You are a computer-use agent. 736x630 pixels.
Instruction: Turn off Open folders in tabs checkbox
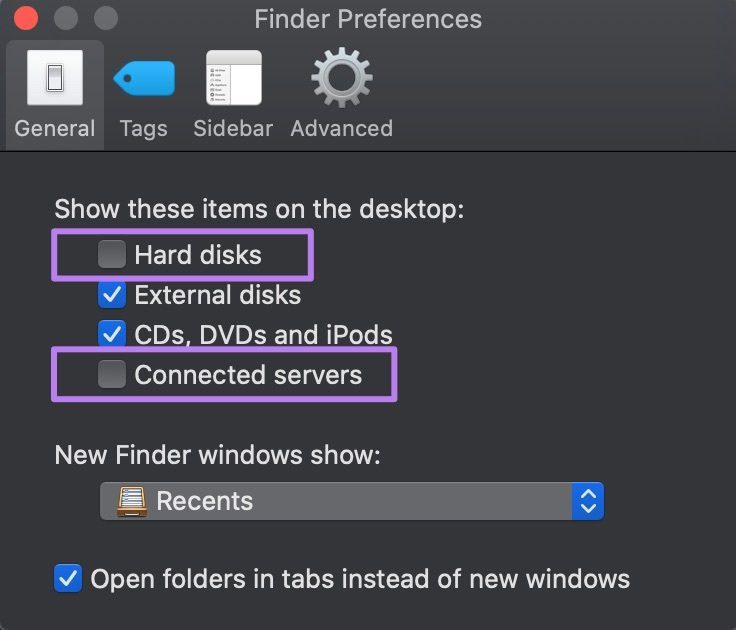(68, 578)
